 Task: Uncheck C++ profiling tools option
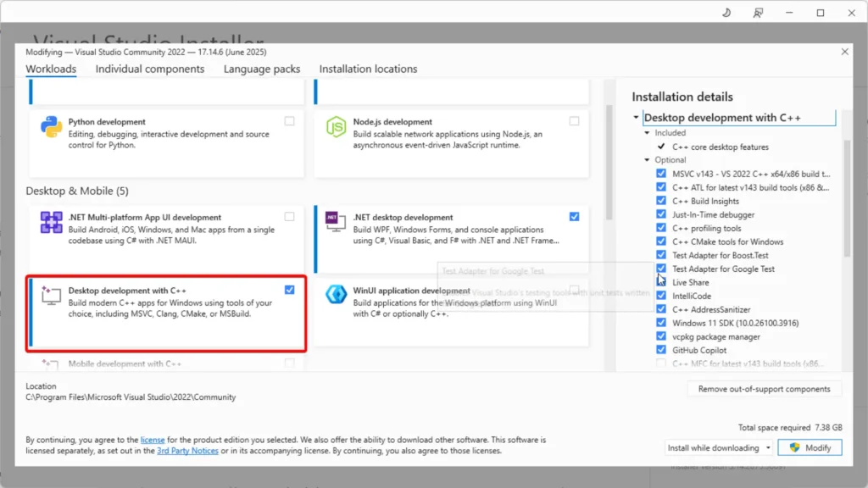661,227
